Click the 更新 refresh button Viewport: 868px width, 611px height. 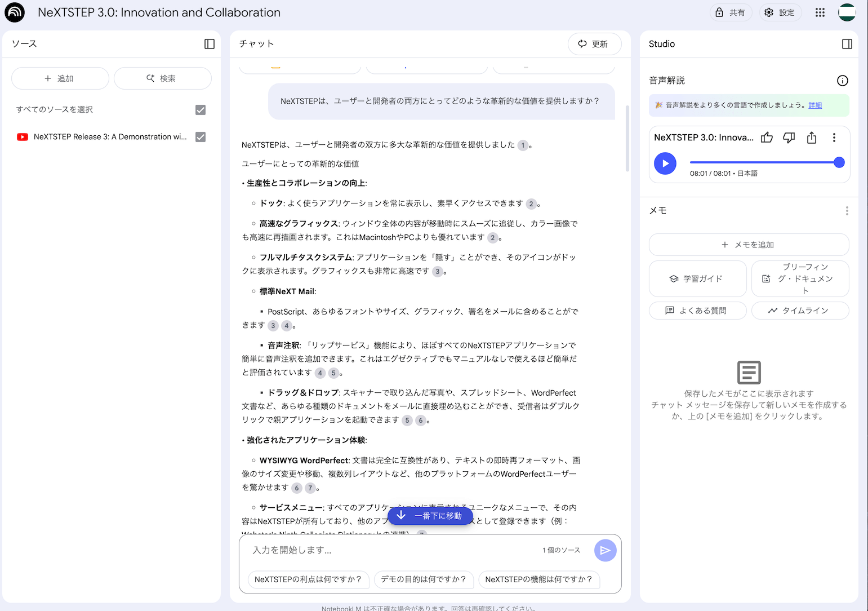coord(595,44)
